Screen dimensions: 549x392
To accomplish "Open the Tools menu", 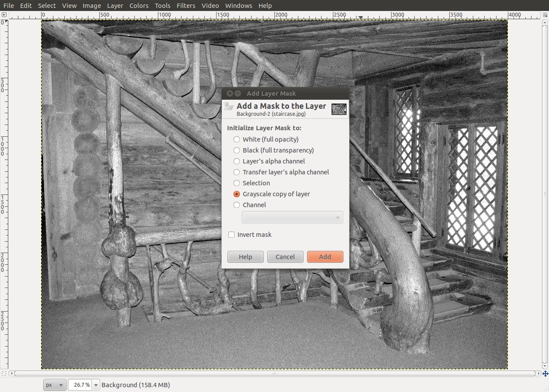I will 162,6.
